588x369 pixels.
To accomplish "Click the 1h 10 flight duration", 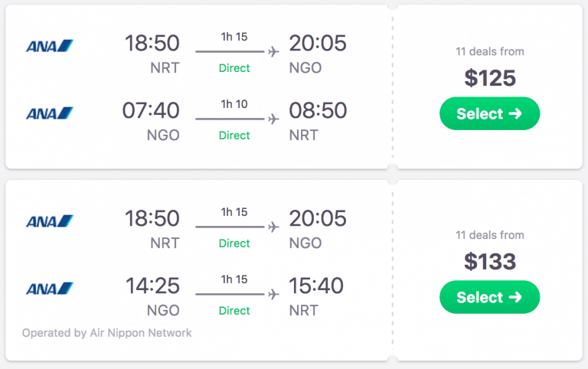I will pos(234,104).
